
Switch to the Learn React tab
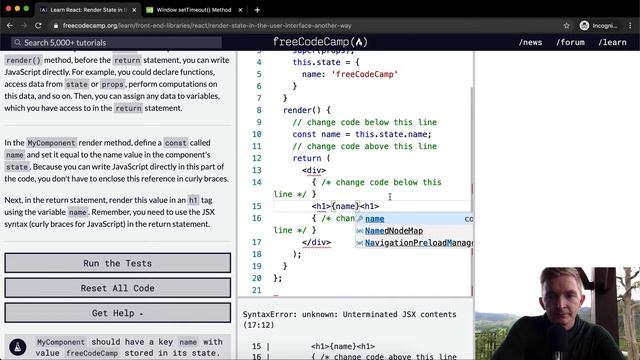coord(88,10)
